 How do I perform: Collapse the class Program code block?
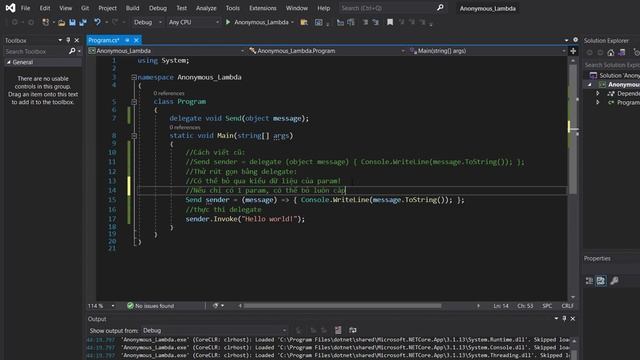134,102
